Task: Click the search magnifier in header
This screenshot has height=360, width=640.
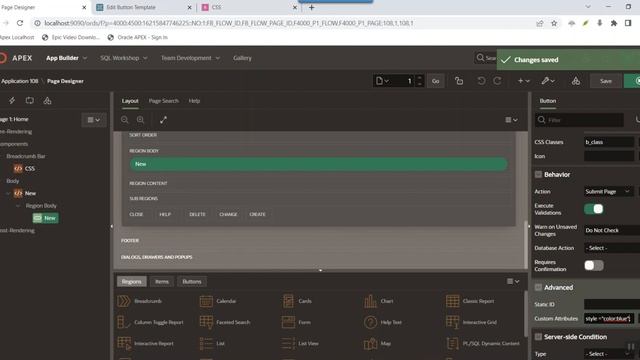Action: pyautogui.click(x=480, y=58)
